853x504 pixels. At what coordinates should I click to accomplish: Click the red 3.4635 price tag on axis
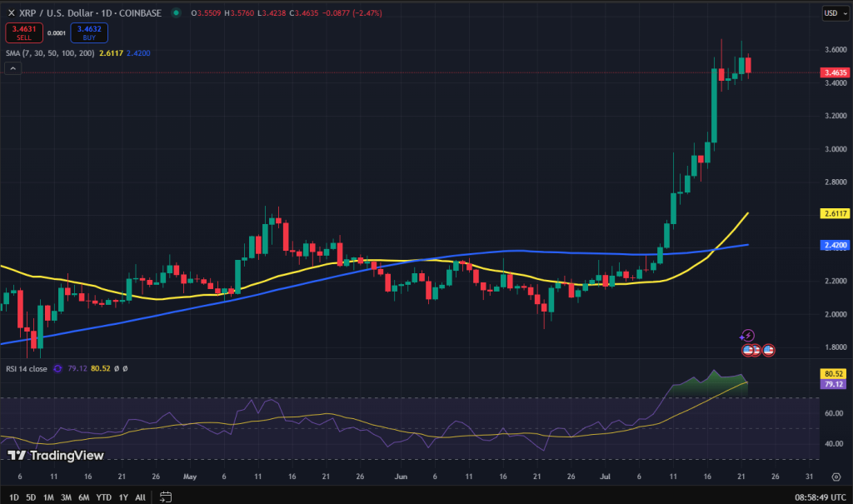point(835,72)
